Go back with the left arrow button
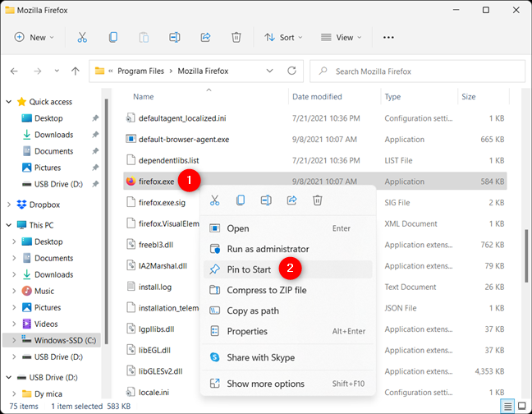Image resolution: width=532 pixels, height=414 pixels. 14,71
